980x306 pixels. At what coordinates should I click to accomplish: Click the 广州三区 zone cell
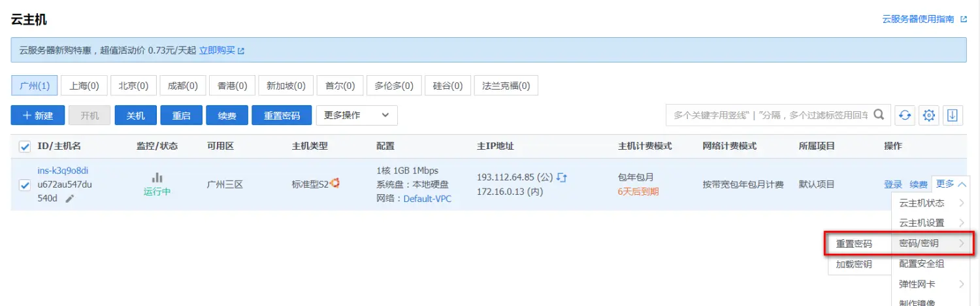pos(225,184)
